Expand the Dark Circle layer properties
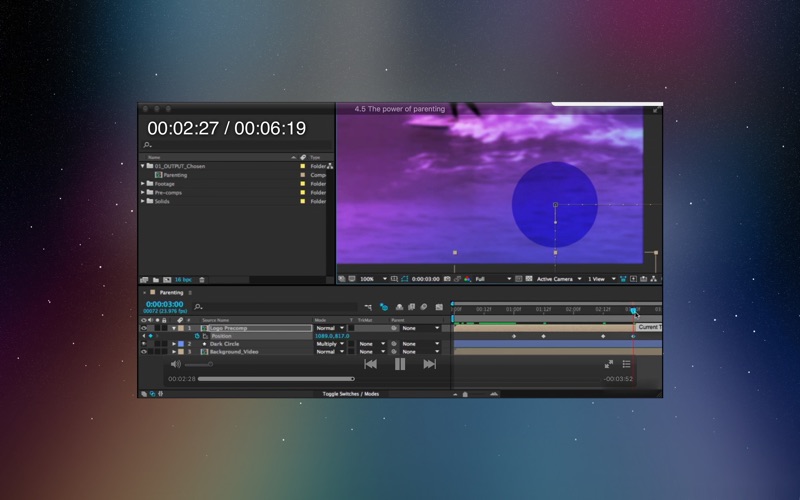The image size is (800, 500). [173, 344]
